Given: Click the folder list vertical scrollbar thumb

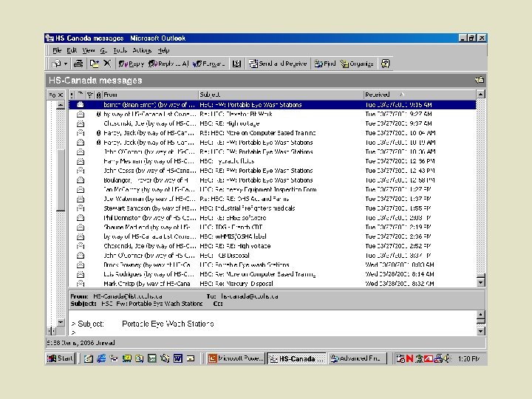Looking at the screenshot, I should [61, 180].
